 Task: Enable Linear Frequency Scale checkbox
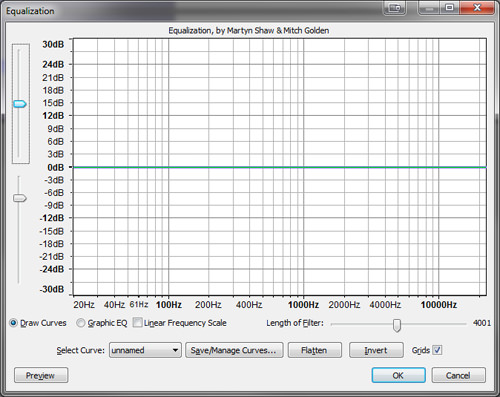(x=137, y=322)
